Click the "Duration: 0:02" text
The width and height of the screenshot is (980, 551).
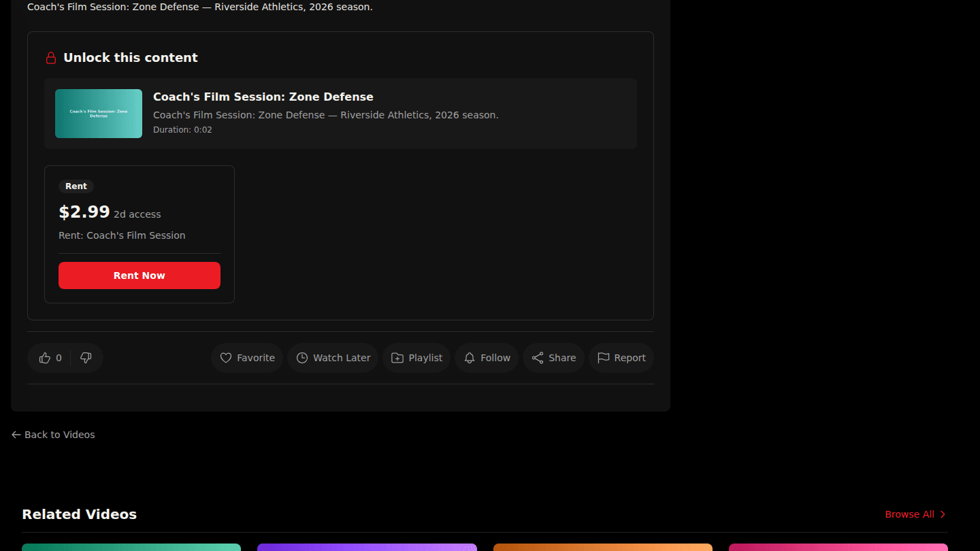(182, 130)
